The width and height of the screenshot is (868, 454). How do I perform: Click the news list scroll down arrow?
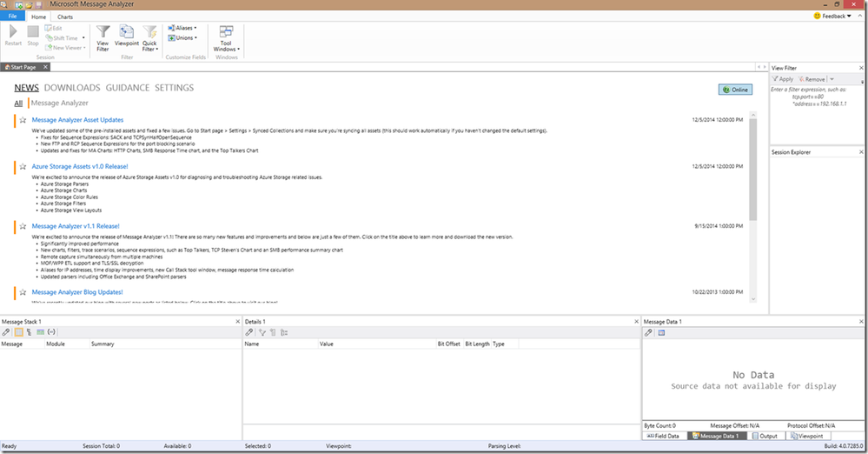coord(752,299)
